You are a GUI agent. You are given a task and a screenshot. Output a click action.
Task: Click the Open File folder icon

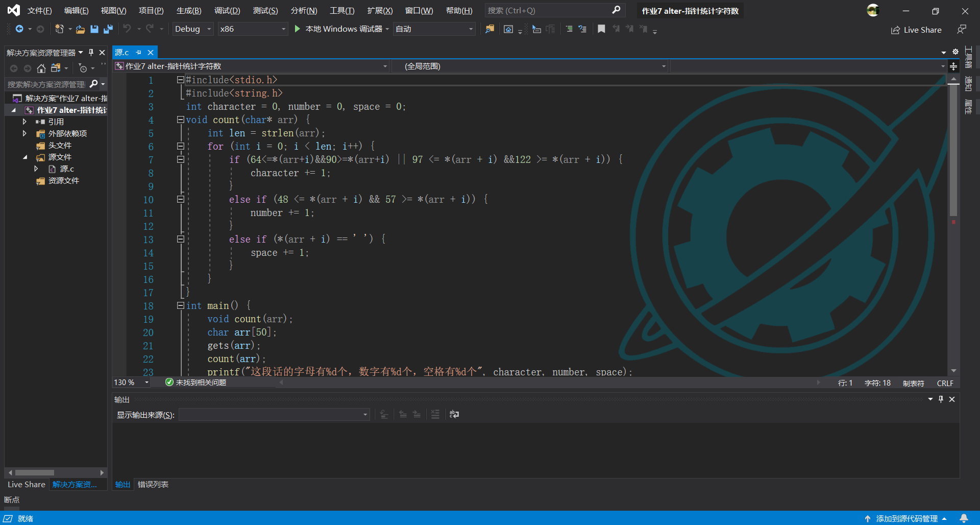80,29
